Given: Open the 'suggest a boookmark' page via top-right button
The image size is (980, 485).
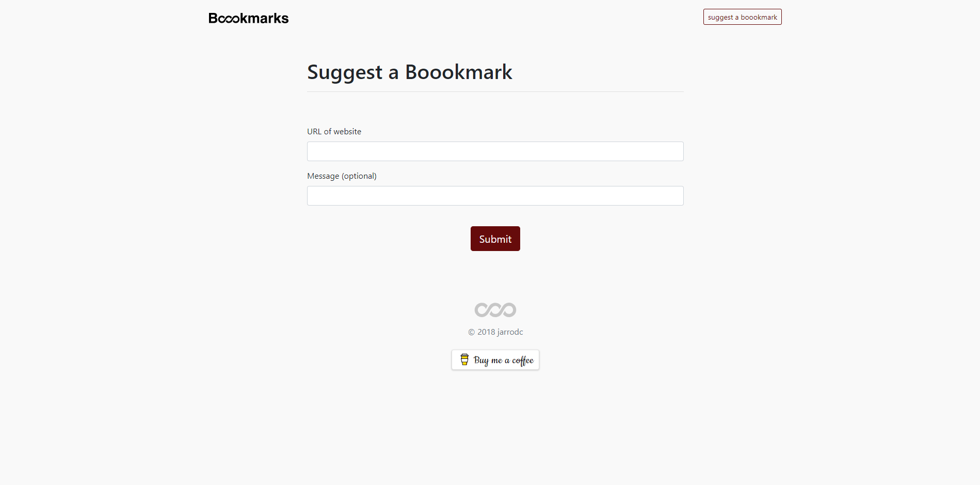Looking at the screenshot, I should (x=742, y=17).
